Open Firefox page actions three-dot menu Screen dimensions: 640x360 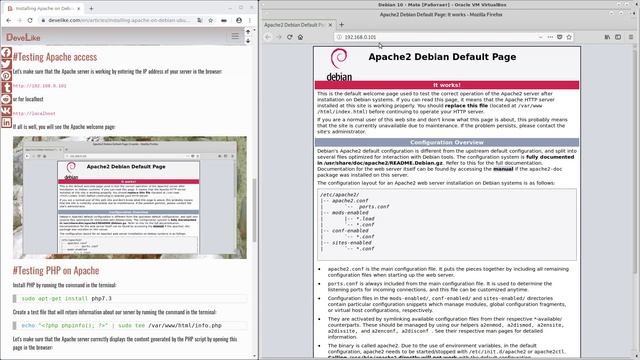tap(550, 37)
